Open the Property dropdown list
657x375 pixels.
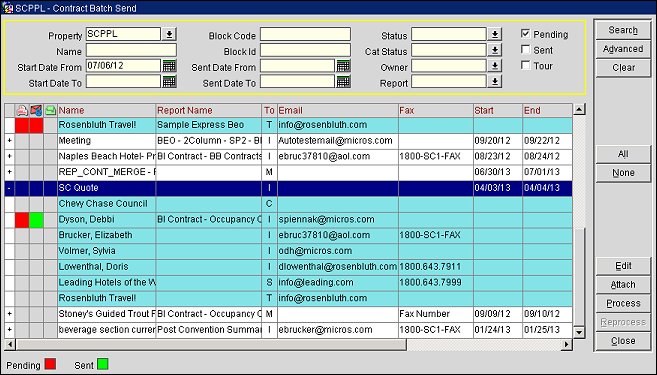click(169, 34)
